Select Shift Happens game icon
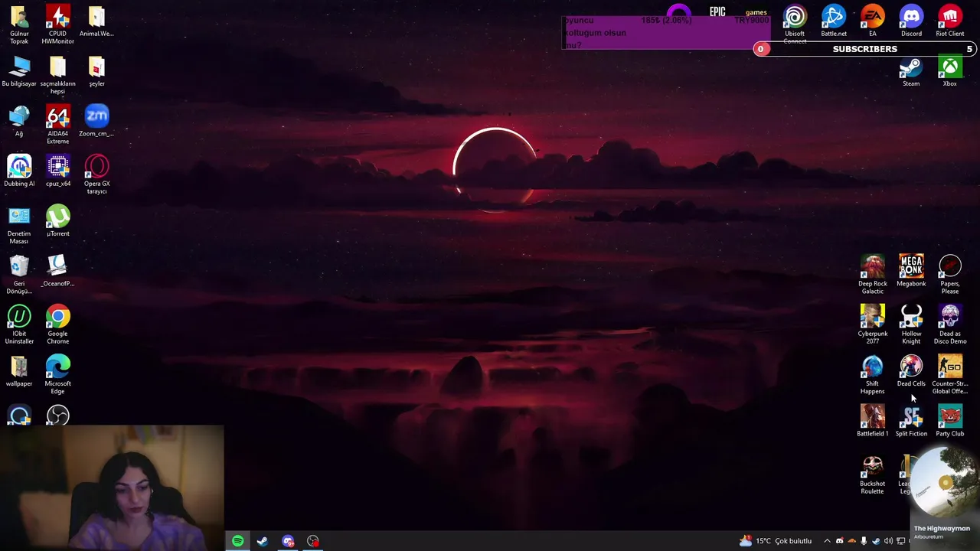This screenshot has height=551, width=980. point(872,375)
